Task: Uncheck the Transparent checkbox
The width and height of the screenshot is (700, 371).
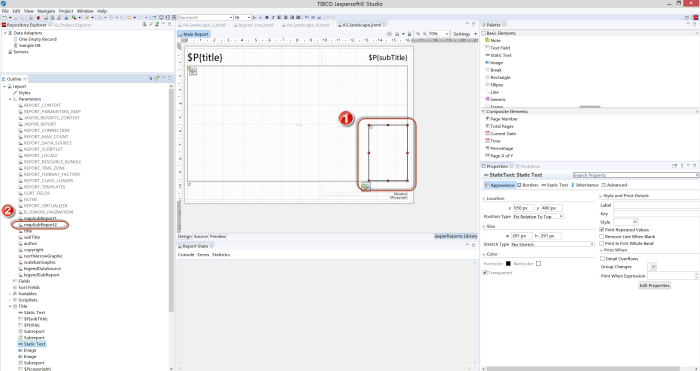Action: 485,273
